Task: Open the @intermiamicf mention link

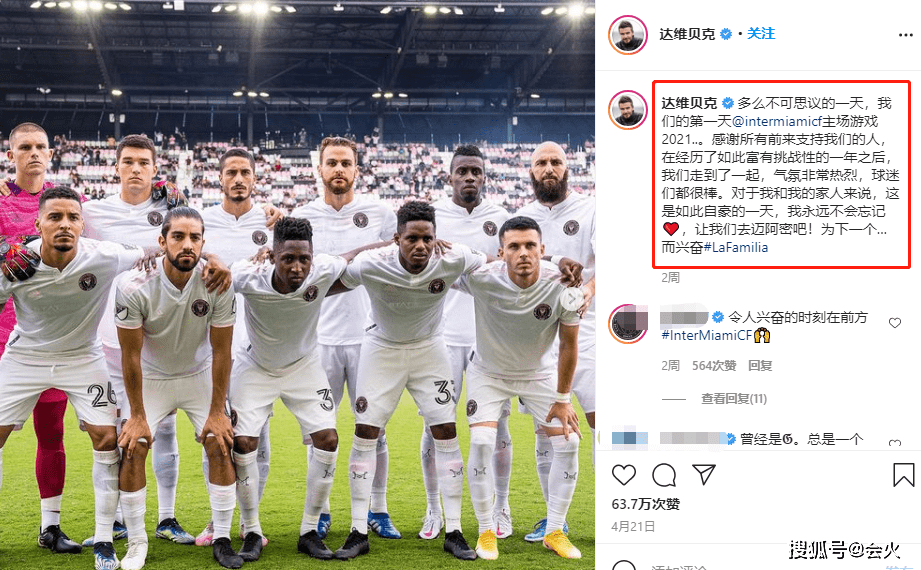Action: click(x=777, y=122)
